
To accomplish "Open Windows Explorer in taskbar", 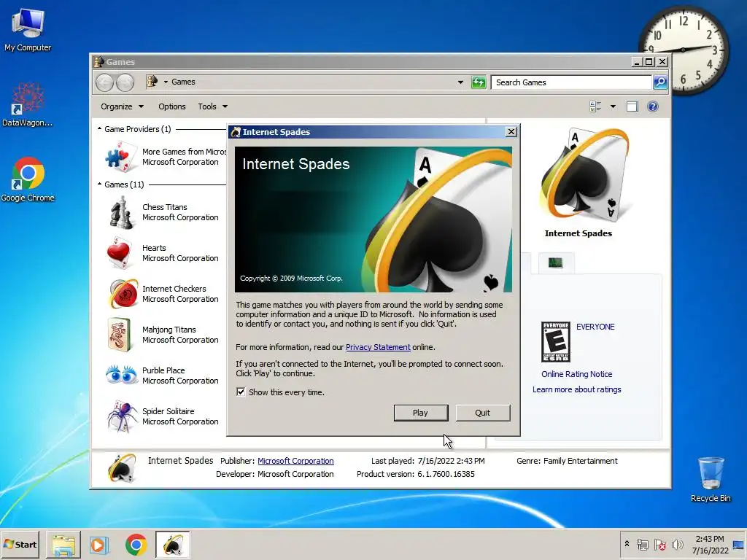I will pos(63,544).
